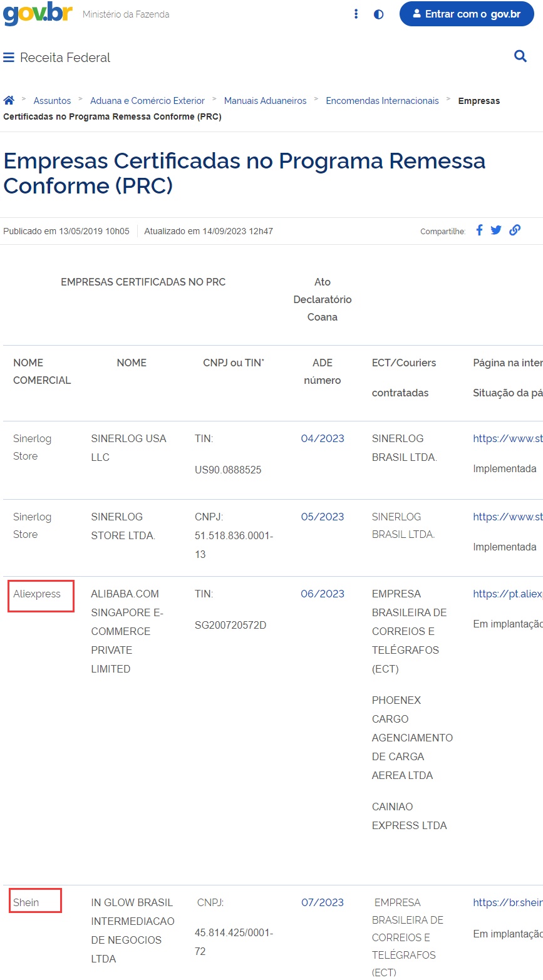Open the Manuais Aduaneiros breadcrumb
Screen dimensions: 543x980
[x=266, y=101]
